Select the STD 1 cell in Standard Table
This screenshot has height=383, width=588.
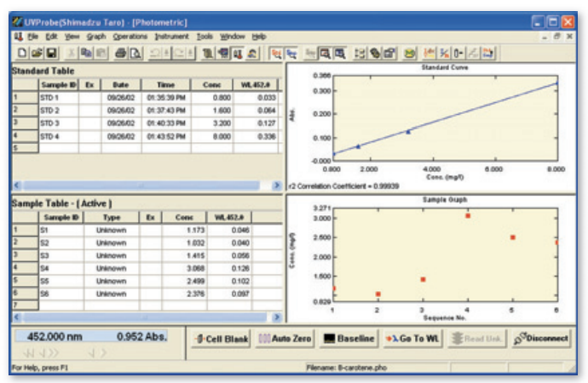[59, 98]
